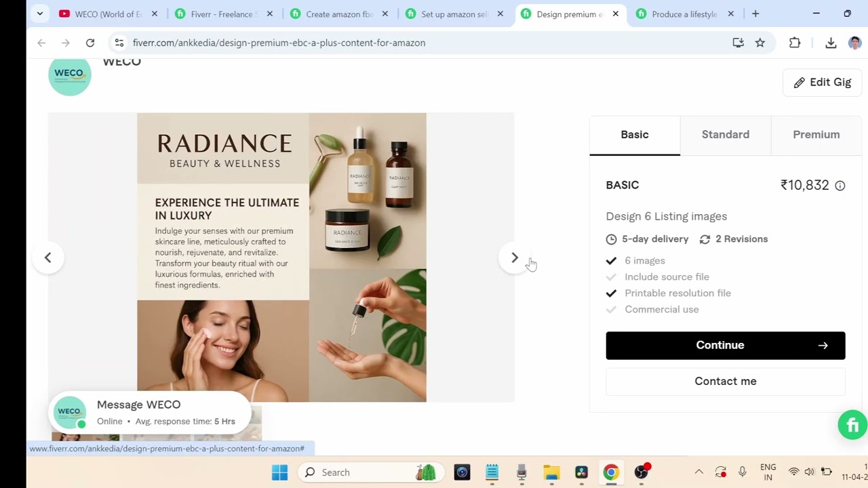Click the taskbar Search box
This screenshot has width=868, height=488.
(x=372, y=472)
